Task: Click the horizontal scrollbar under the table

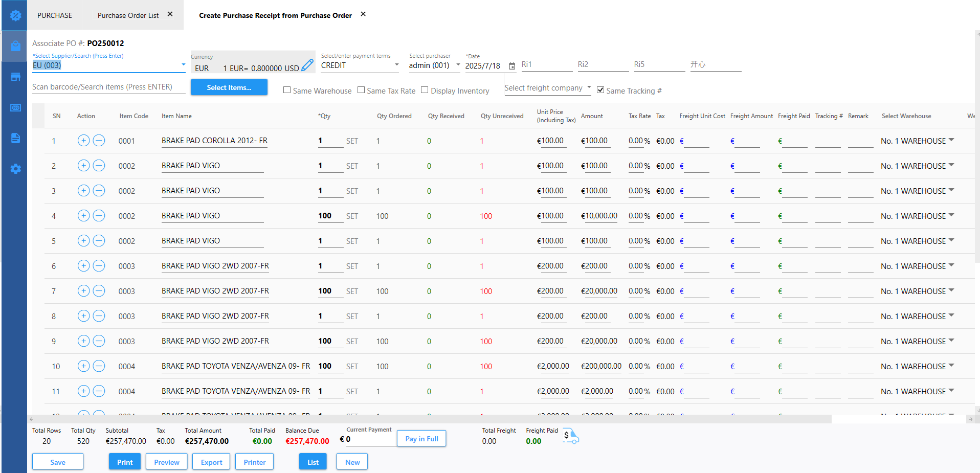Action: pos(430,419)
